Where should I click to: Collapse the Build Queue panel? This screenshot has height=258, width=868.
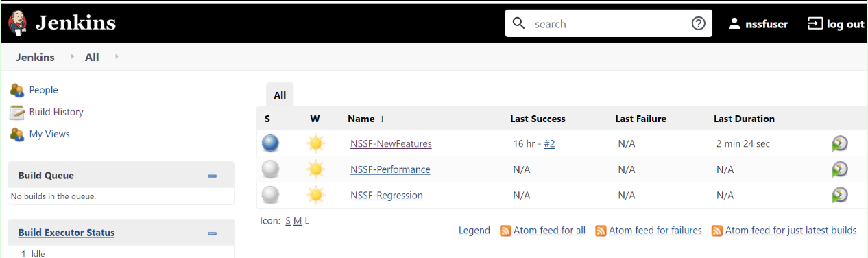[x=213, y=176]
